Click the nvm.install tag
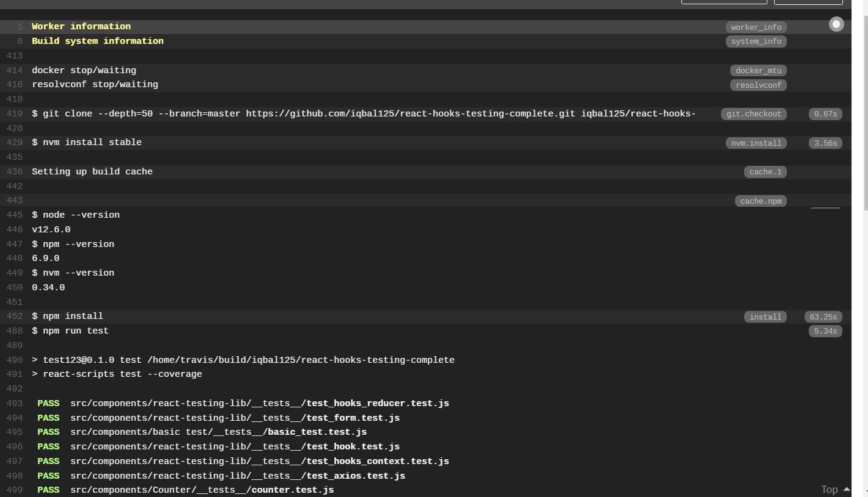Screen dimensions: 868x497 click(756, 143)
